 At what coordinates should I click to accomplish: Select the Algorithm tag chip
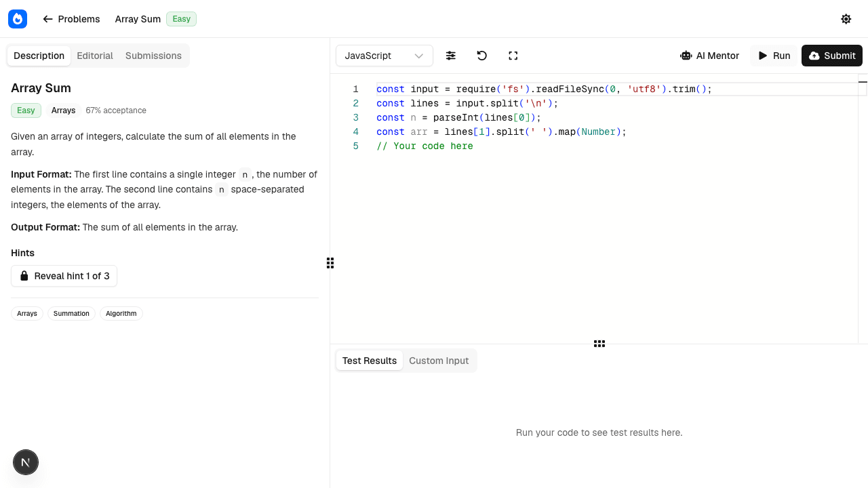(x=121, y=313)
